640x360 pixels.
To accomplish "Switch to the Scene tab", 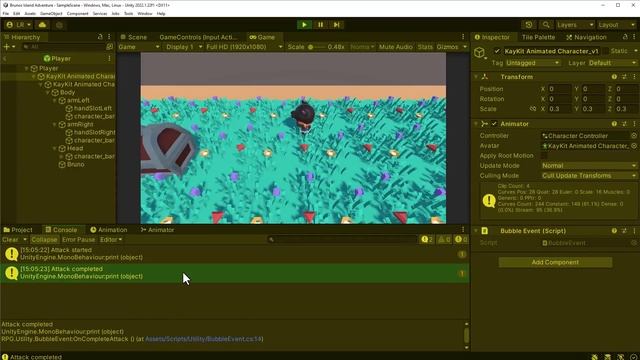I will click(x=133, y=37).
